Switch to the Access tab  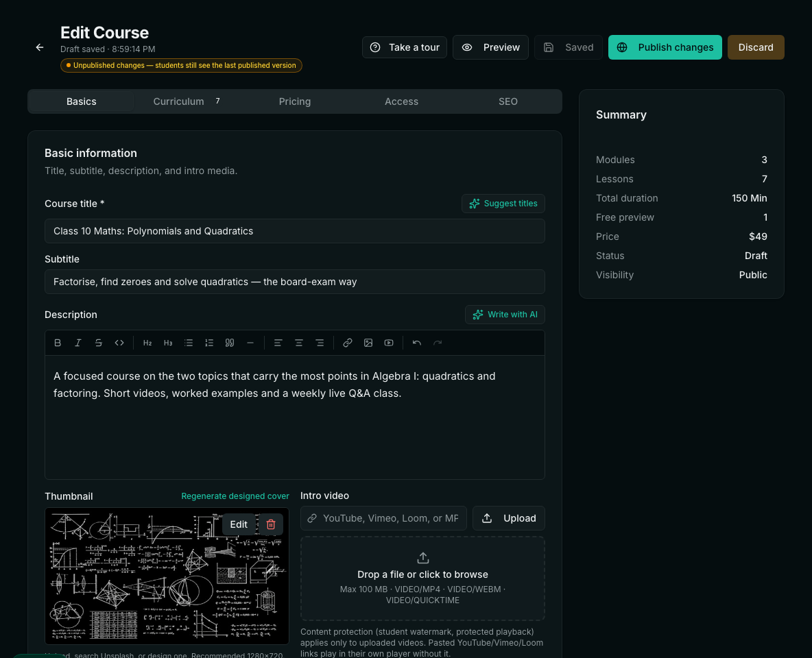coord(401,101)
